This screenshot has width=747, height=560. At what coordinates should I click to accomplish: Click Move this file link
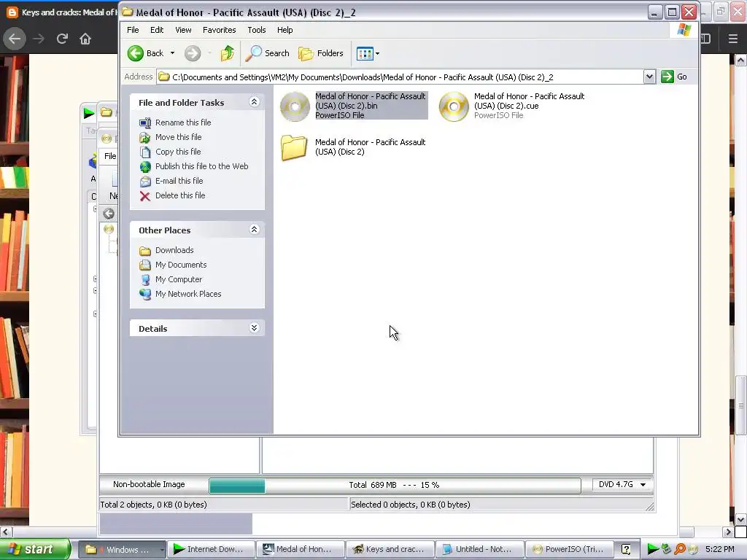[x=178, y=137]
